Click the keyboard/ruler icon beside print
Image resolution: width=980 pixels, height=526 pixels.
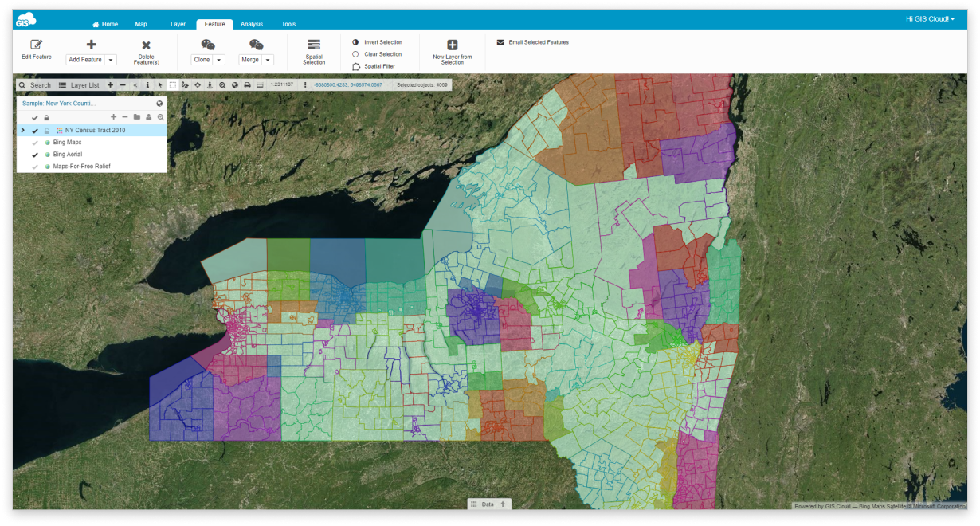pos(260,85)
